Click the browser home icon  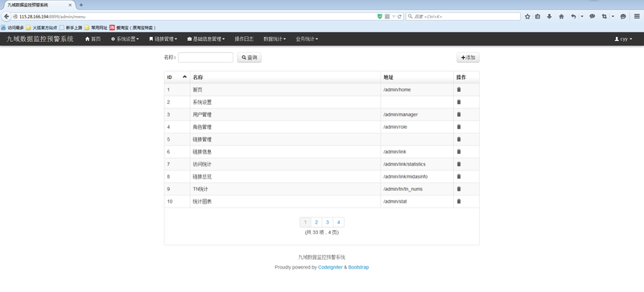tap(561, 16)
